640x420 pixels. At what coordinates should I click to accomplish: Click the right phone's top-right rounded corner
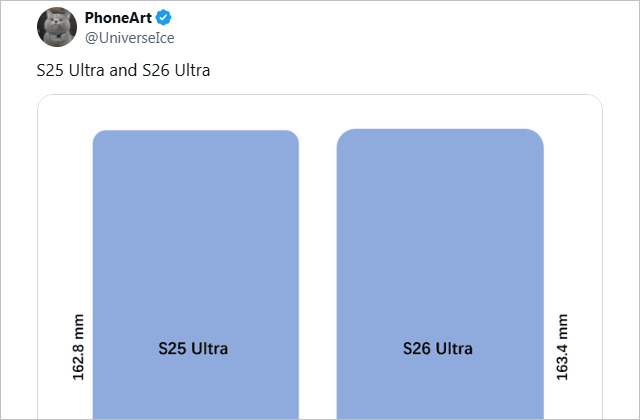click(x=537, y=136)
